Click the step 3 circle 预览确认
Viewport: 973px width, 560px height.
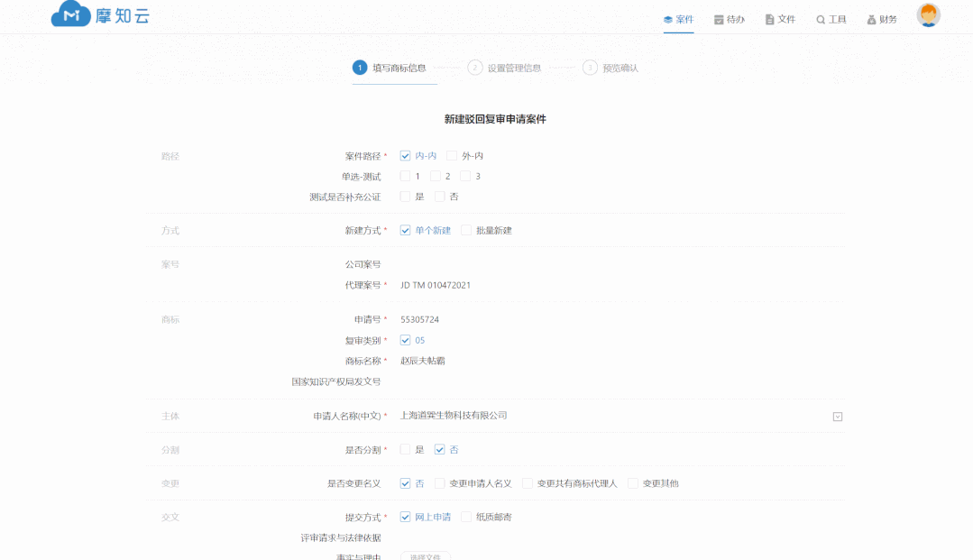click(x=590, y=68)
